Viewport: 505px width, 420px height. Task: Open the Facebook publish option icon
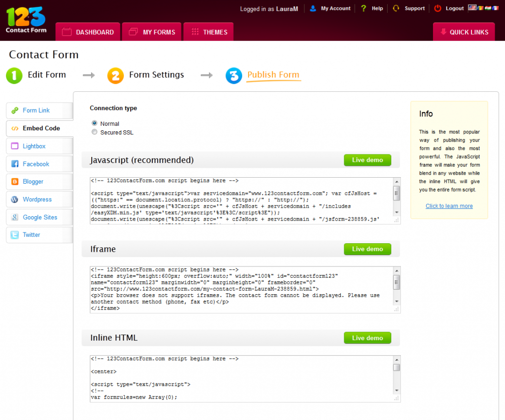[15, 164]
